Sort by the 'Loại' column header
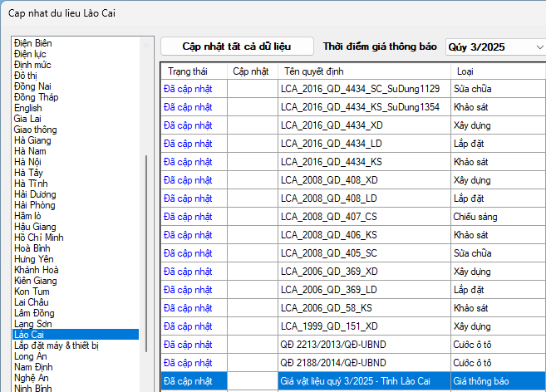This screenshot has height=392, width=546. coord(465,71)
